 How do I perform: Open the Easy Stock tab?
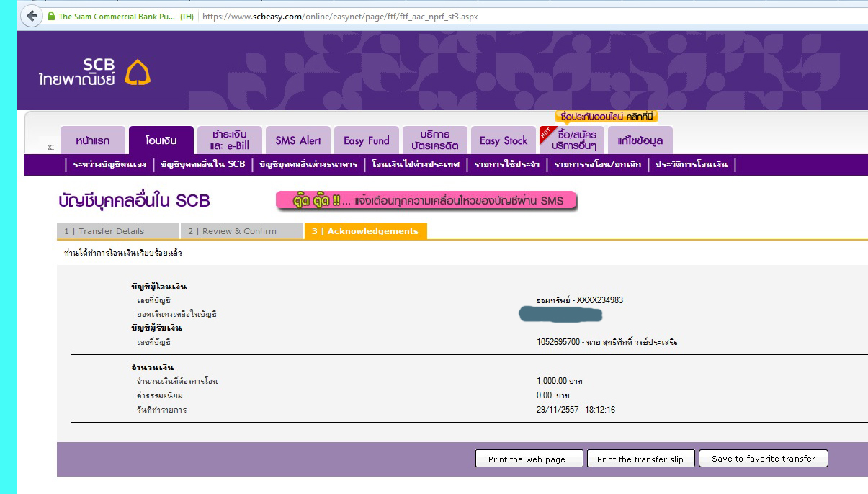(x=504, y=140)
